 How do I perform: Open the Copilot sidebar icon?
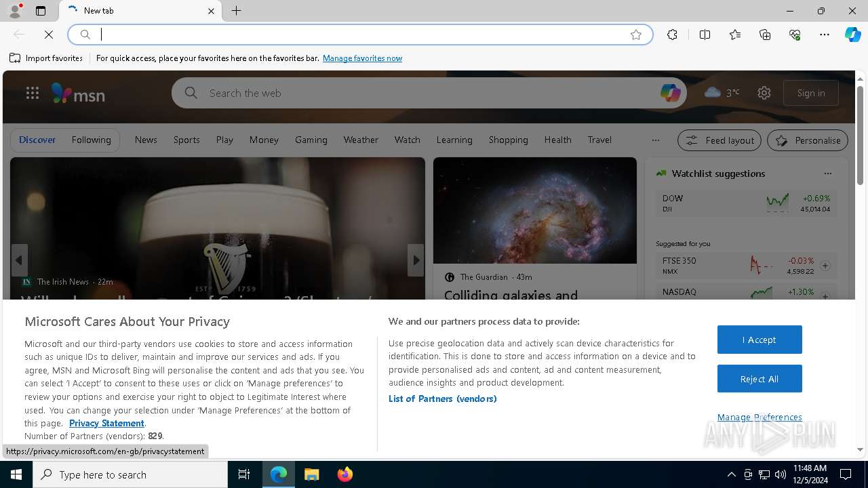tap(852, 35)
